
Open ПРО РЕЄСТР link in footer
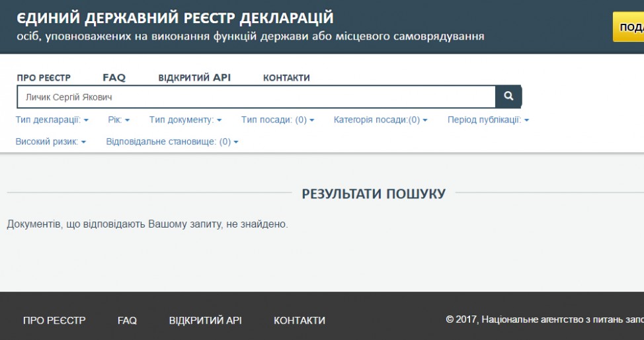(x=54, y=320)
